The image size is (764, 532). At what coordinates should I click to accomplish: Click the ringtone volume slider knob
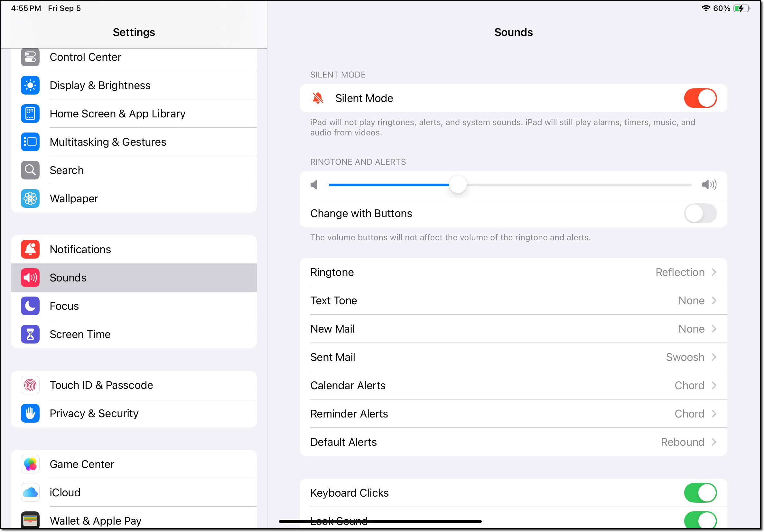458,185
